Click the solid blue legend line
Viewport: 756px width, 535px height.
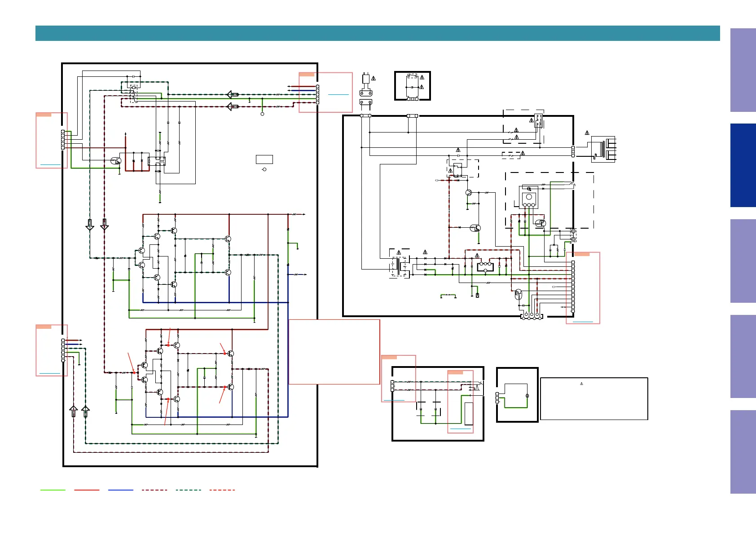tap(121, 490)
